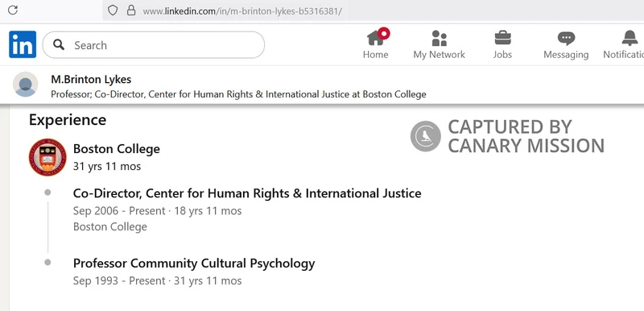
Task: Open Messaging chat bubble icon
Action: (566, 39)
